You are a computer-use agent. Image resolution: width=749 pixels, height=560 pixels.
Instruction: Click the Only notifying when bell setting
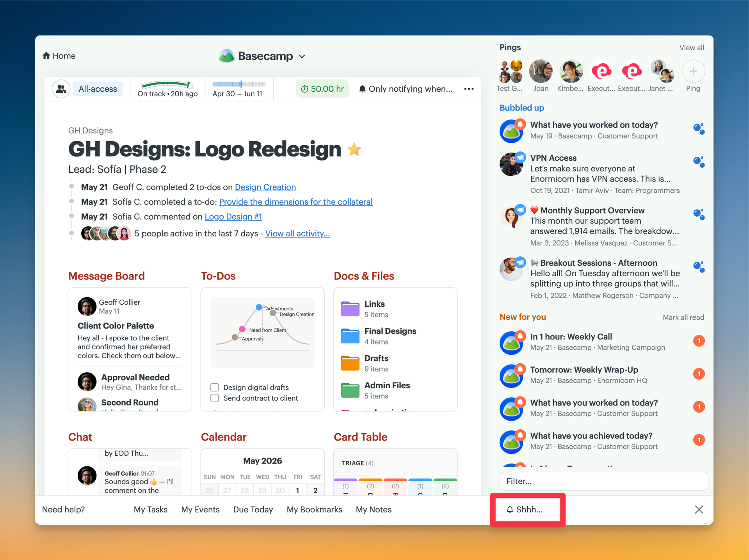point(406,89)
